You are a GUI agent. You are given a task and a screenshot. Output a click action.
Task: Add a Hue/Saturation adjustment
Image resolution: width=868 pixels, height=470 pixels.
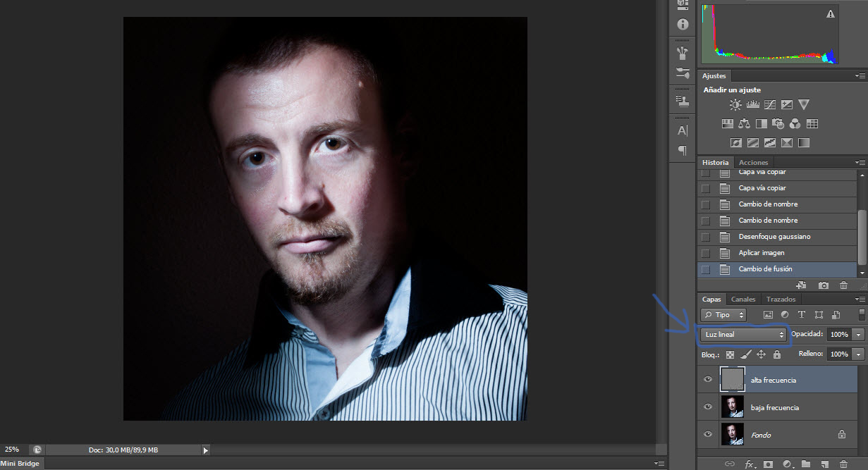[728, 123]
